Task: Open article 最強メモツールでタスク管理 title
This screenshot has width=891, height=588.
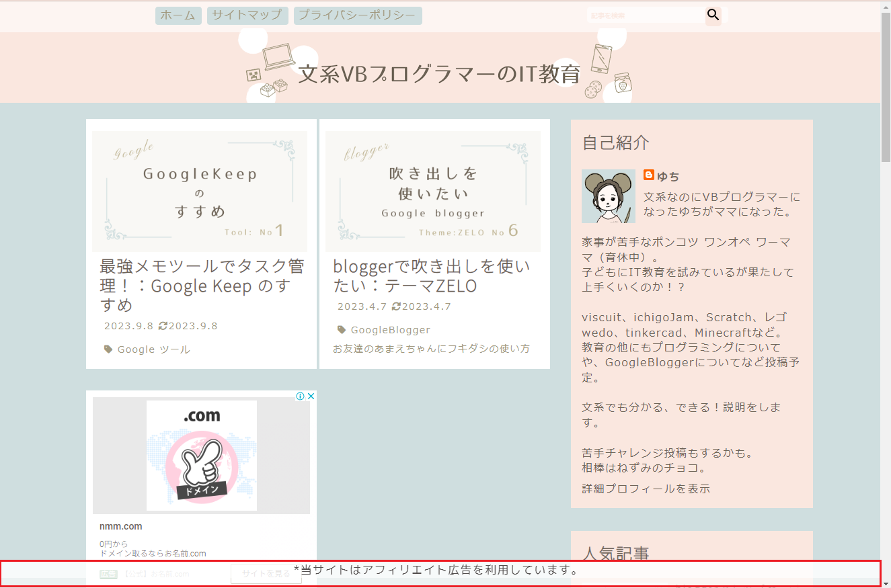Action: tap(202, 286)
